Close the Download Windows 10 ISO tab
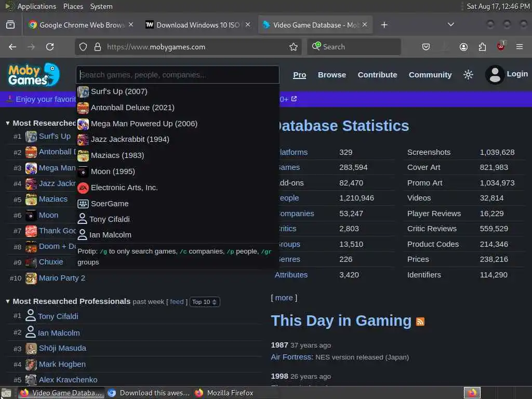The width and height of the screenshot is (532, 399). point(248,25)
